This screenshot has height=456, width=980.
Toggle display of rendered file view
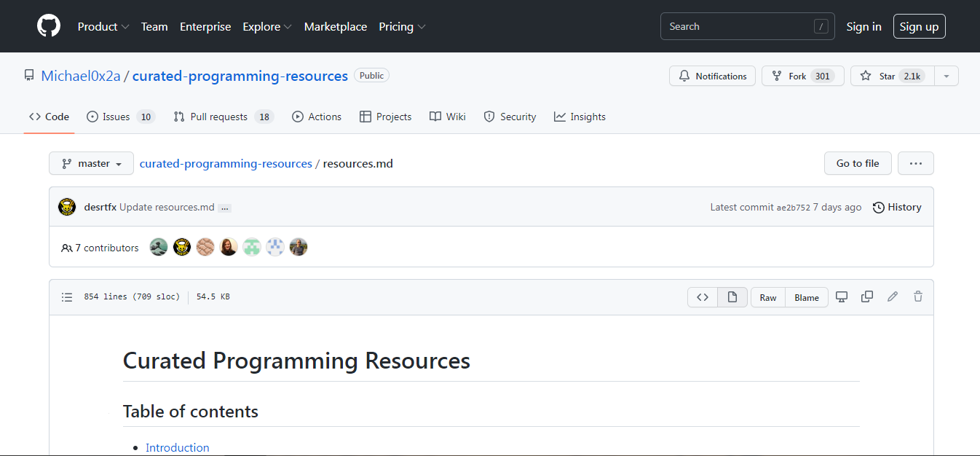point(732,297)
